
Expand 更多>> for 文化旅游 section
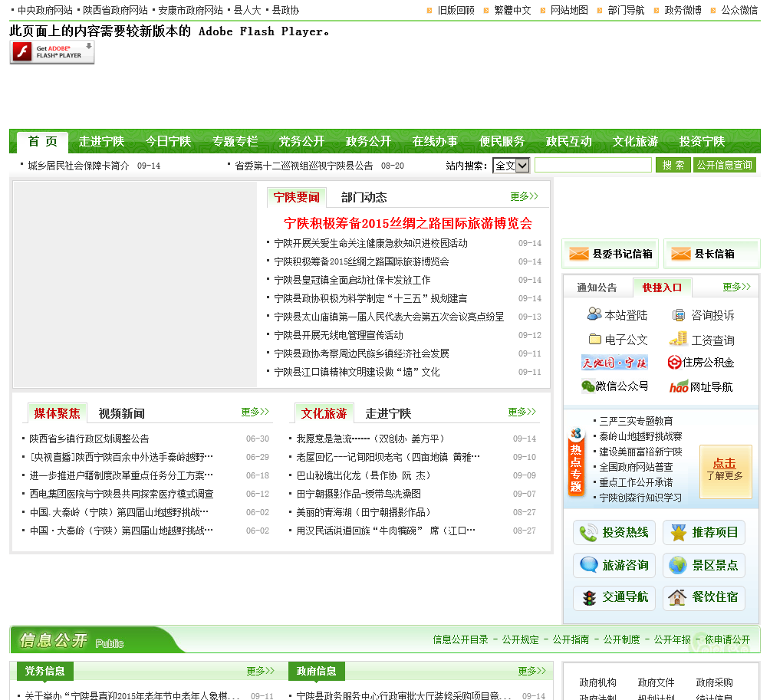coord(522,412)
